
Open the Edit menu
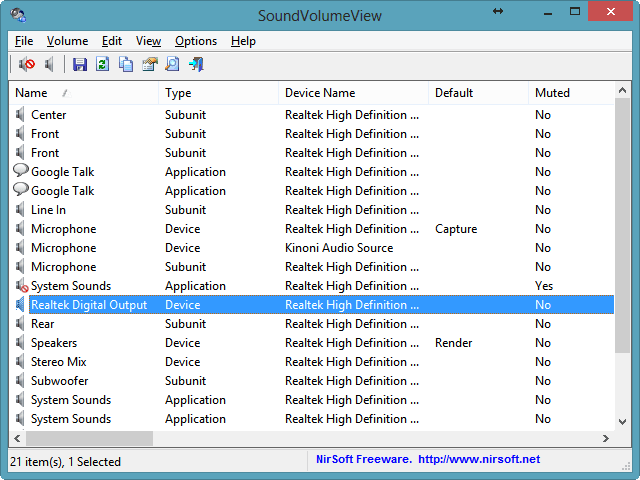112,41
